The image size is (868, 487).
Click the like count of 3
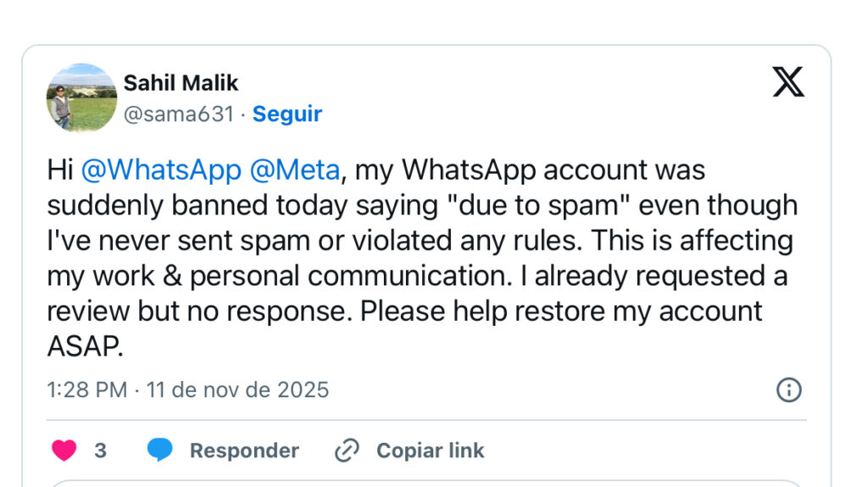[100, 451]
